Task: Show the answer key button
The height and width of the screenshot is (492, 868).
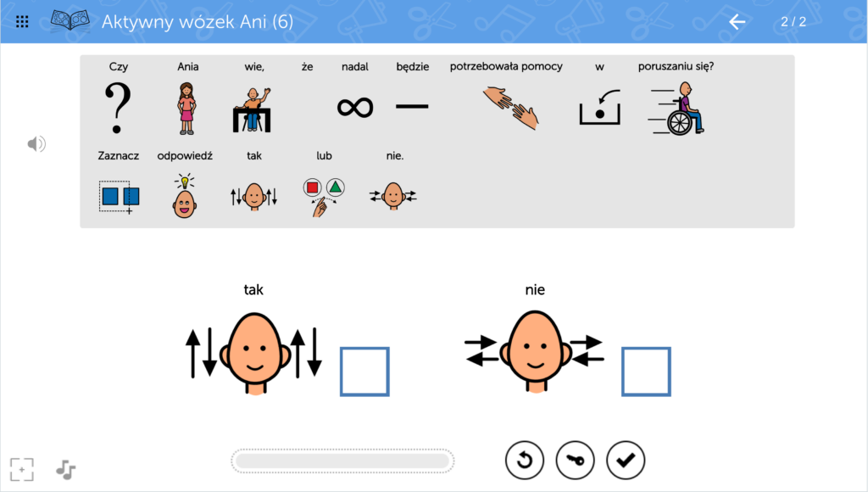Action: pyautogui.click(x=576, y=460)
